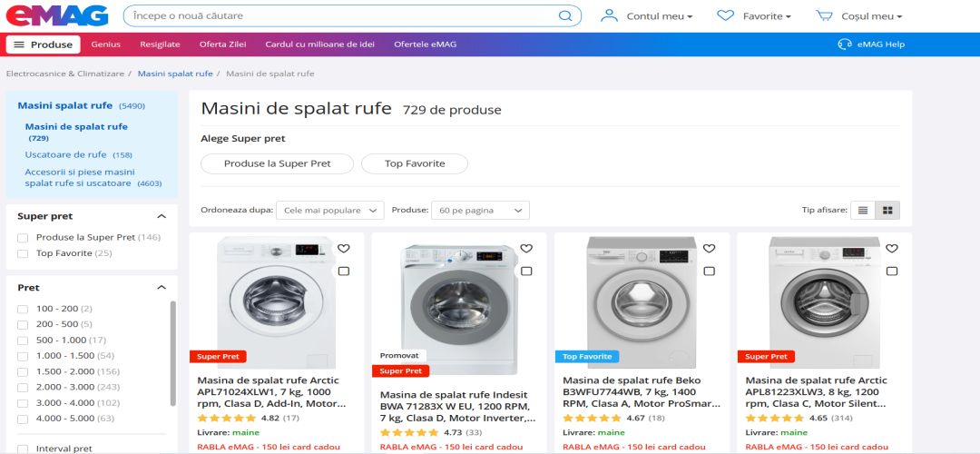
Task: Open the Resigilate menu item
Action: (x=160, y=44)
